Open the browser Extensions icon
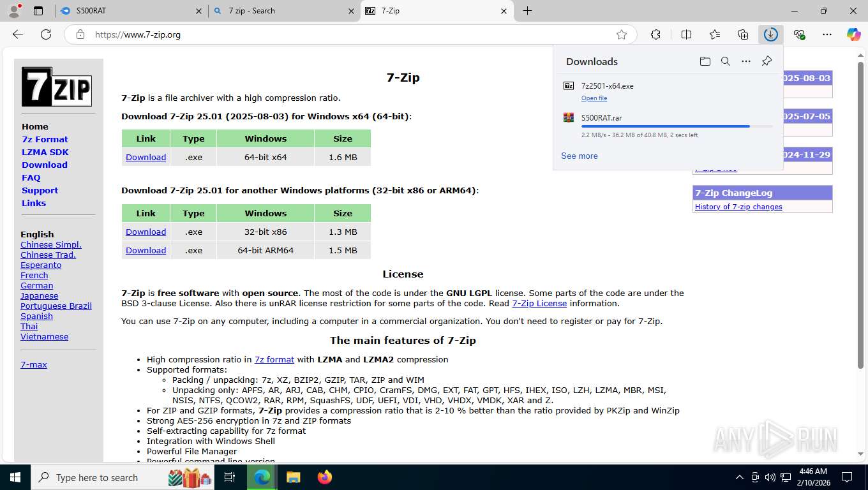The height and width of the screenshot is (490, 868). coord(655,34)
